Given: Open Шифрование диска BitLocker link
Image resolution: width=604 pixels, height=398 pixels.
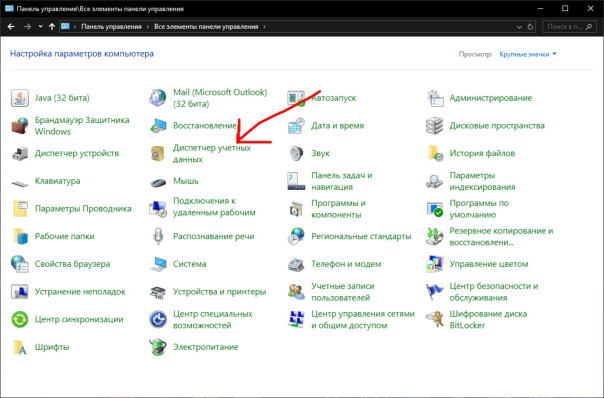Looking at the screenshot, I should click(x=488, y=319).
